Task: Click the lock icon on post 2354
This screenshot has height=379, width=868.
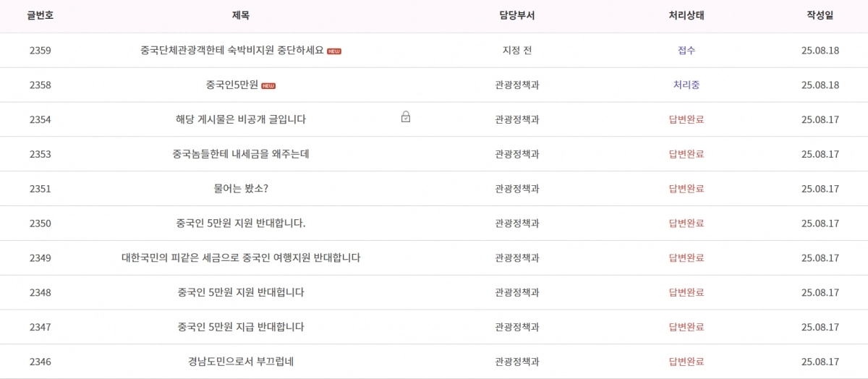Action: point(406,117)
